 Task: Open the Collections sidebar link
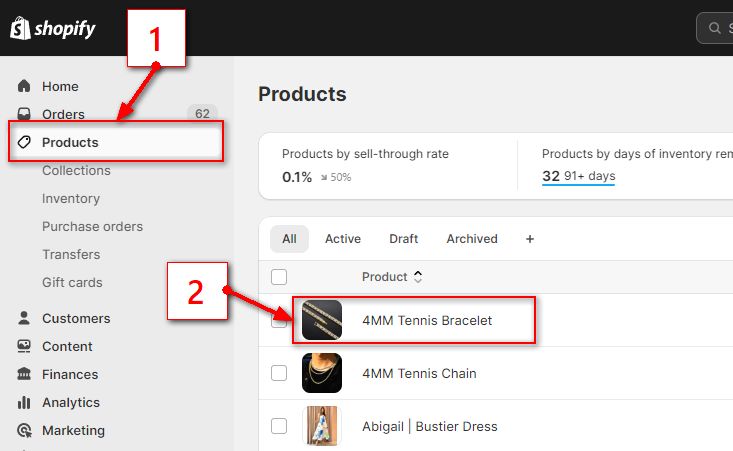click(x=76, y=170)
